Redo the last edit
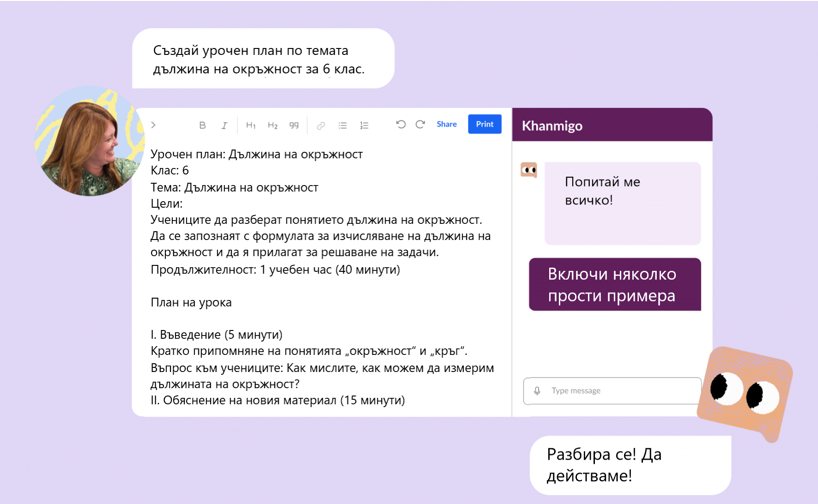The image size is (818, 504). (420, 124)
